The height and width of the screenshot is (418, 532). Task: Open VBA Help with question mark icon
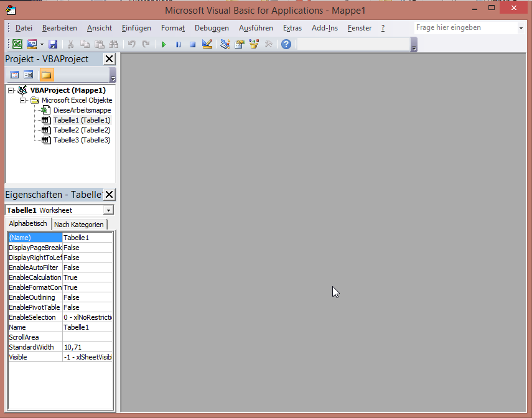pos(286,44)
